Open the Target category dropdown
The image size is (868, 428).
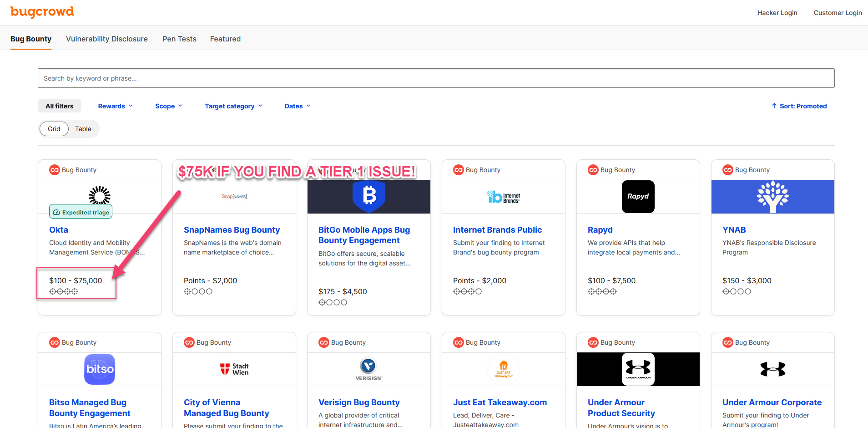tap(234, 106)
